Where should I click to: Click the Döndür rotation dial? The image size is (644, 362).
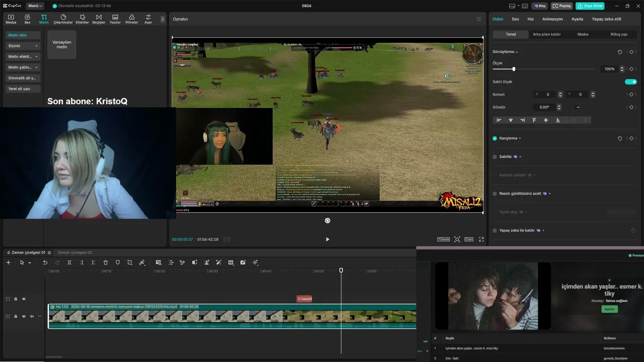click(x=578, y=107)
